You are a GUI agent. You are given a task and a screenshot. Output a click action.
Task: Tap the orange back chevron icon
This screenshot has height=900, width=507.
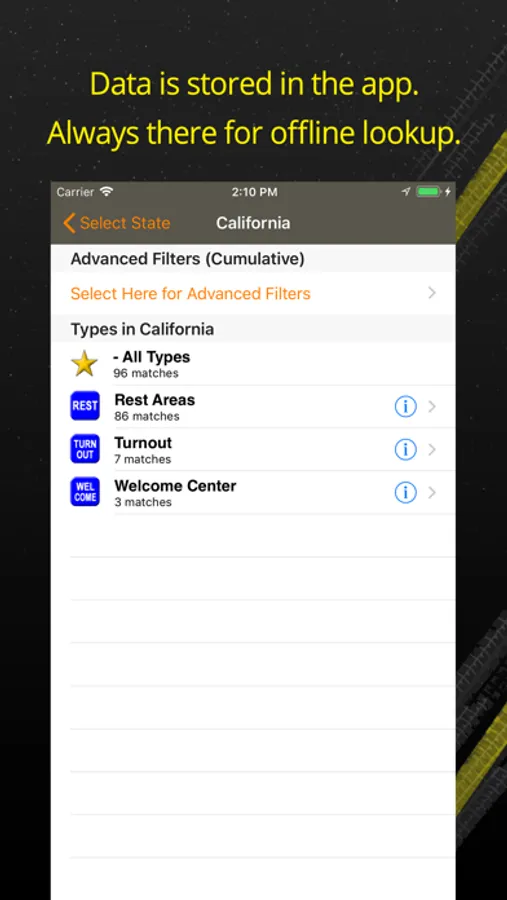pos(69,223)
